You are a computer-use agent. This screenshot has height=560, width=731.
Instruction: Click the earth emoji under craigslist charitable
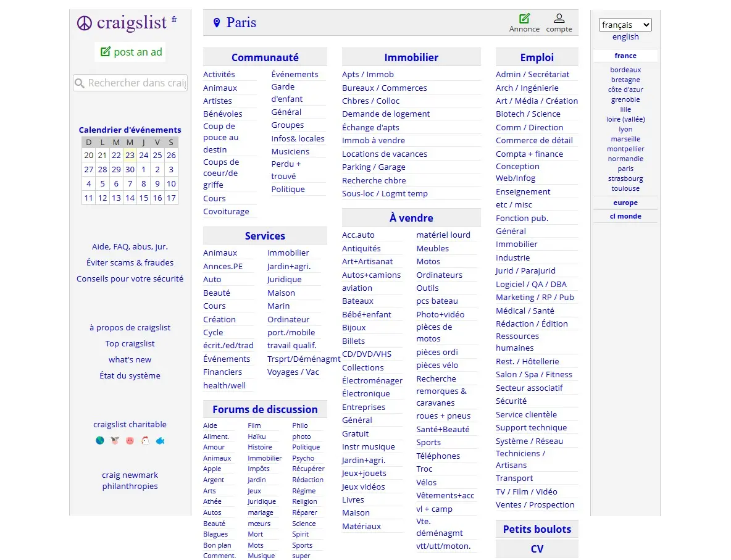[x=100, y=440]
